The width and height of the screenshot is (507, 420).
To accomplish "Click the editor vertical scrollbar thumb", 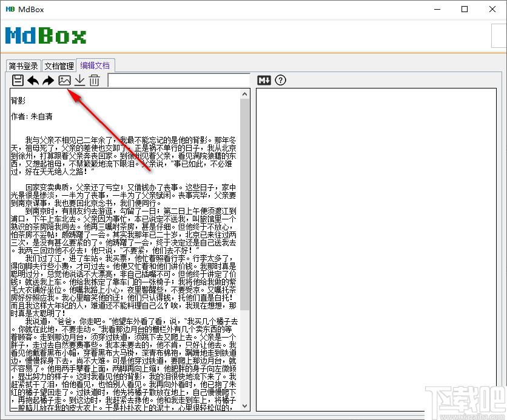I will (x=245, y=204).
